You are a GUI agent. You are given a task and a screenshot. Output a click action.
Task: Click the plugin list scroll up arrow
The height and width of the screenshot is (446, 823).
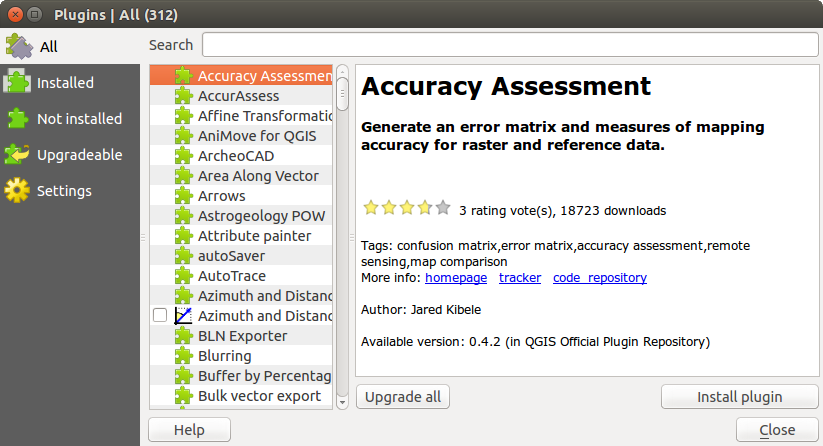point(342,73)
